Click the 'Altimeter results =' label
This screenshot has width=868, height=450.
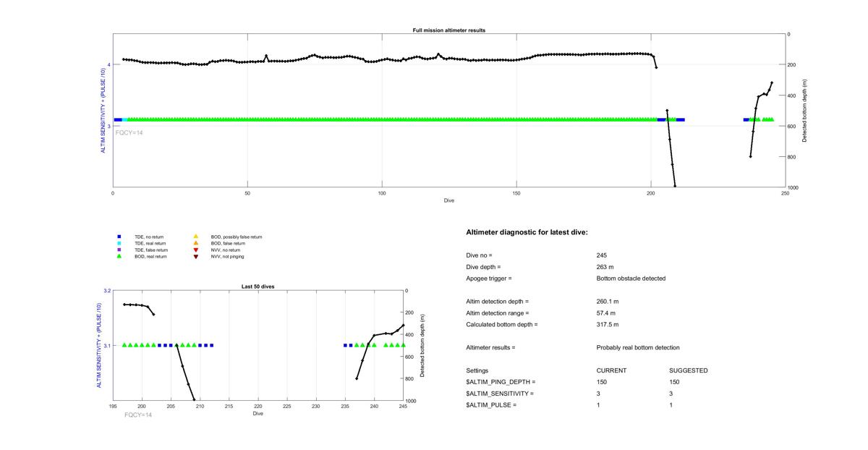491,348
